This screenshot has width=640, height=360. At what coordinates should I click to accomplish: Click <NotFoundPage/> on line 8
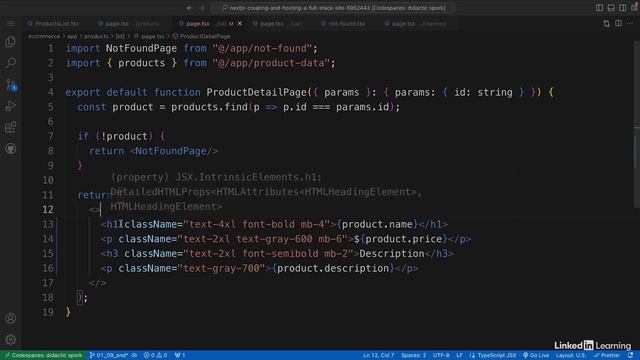point(174,151)
